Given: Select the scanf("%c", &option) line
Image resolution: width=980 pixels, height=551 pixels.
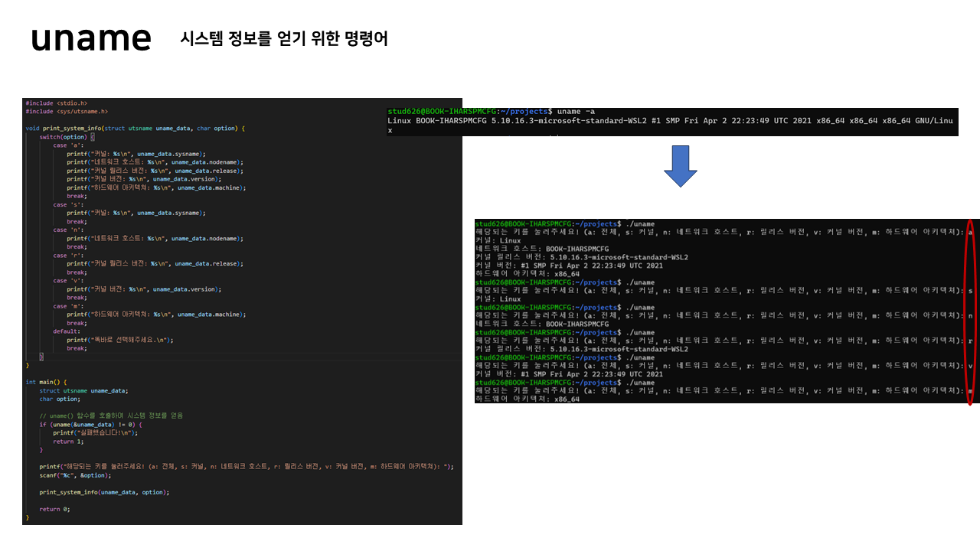Looking at the screenshot, I should tap(77, 474).
